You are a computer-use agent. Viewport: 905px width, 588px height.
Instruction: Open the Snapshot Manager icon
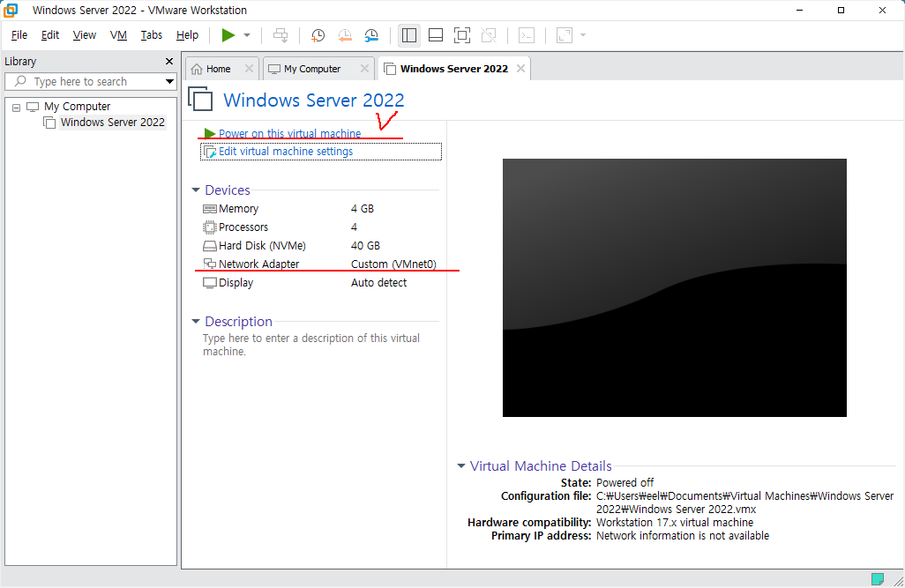[371, 35]
